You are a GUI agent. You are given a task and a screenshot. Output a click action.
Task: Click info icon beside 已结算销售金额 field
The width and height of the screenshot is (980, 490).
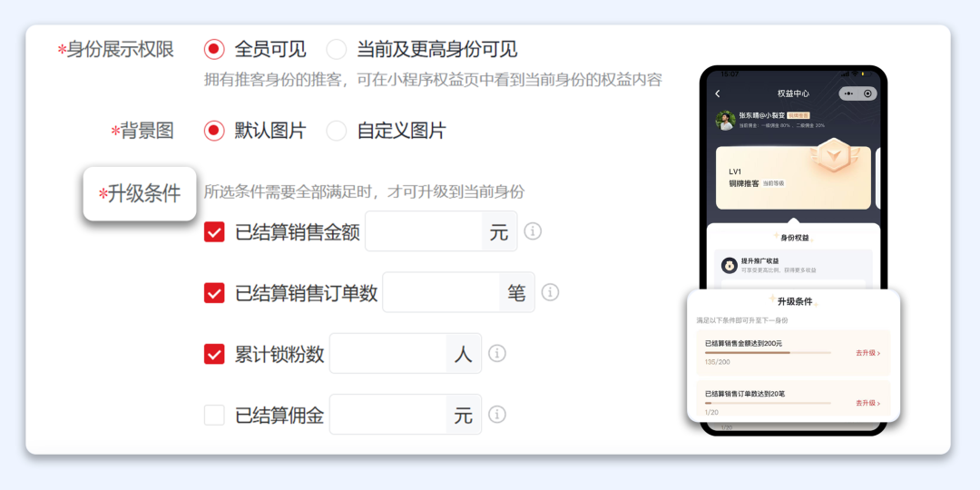coord(533,231)
